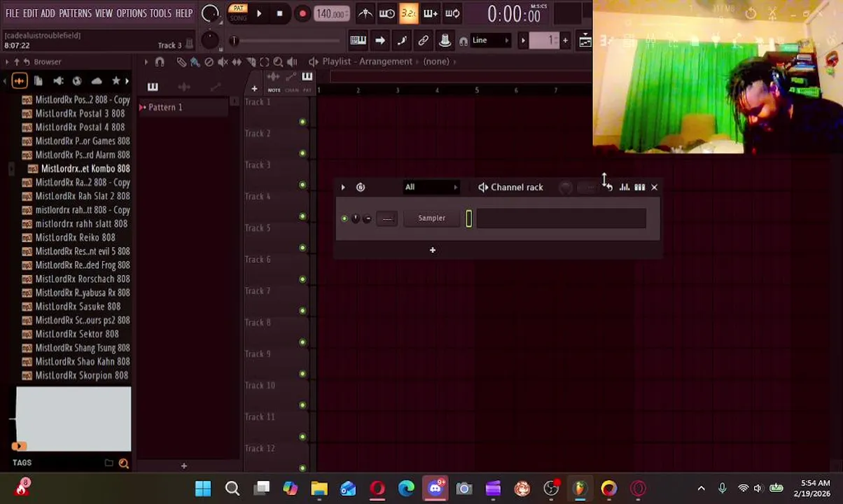The image size is (843, 504).
Task: Add new pattern with plus button
Action: tap(565, 41)
